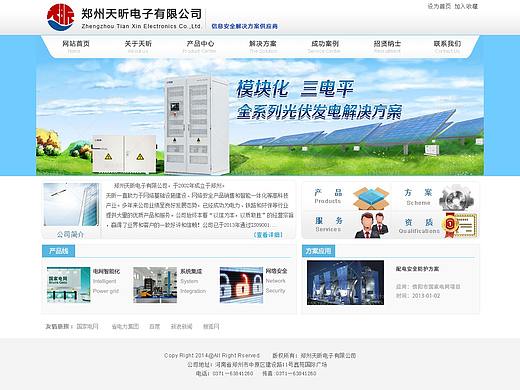This screenshot has height=390, width=520.
Task: Click the Services support staff icon
Action: point(372,225)
